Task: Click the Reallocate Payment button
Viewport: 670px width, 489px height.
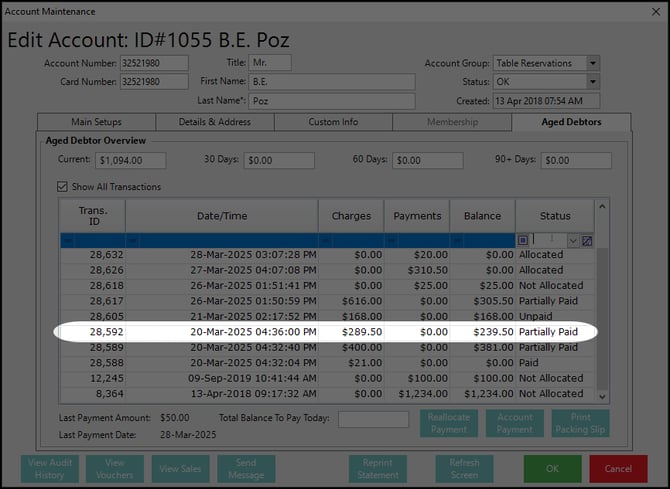Action: (x=449, y=423)
